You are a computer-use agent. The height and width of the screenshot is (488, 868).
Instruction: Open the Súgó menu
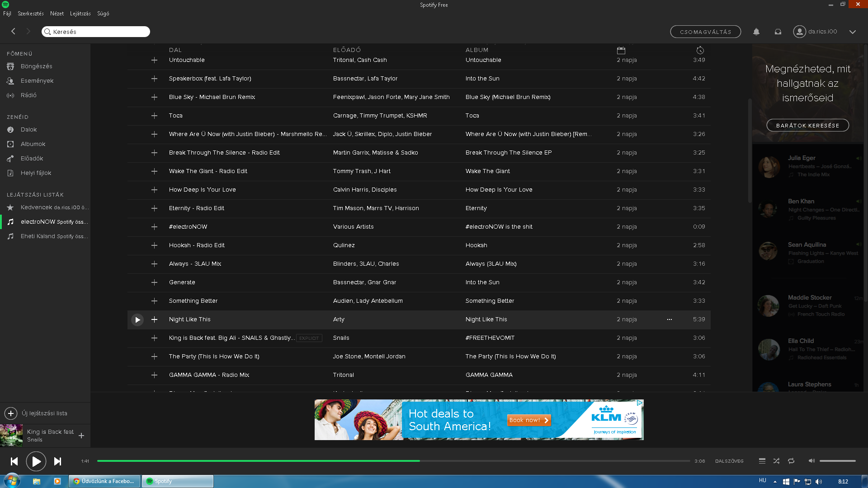point(103,14)
